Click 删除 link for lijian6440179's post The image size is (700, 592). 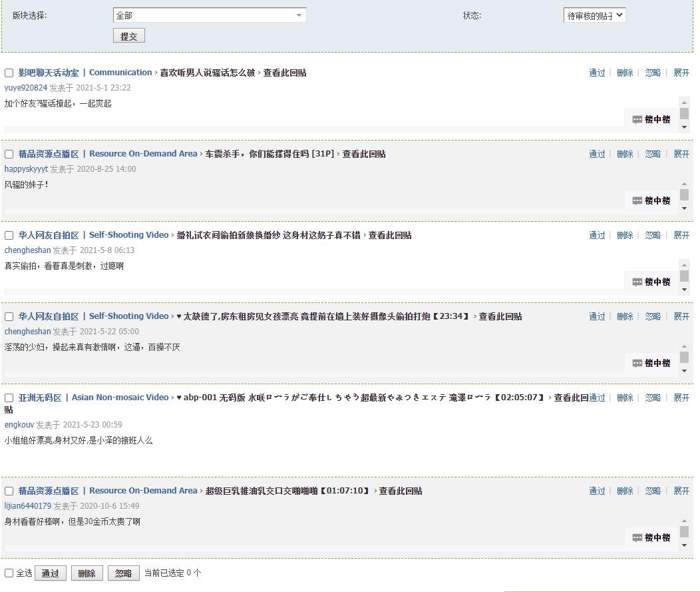coord(625,491)
